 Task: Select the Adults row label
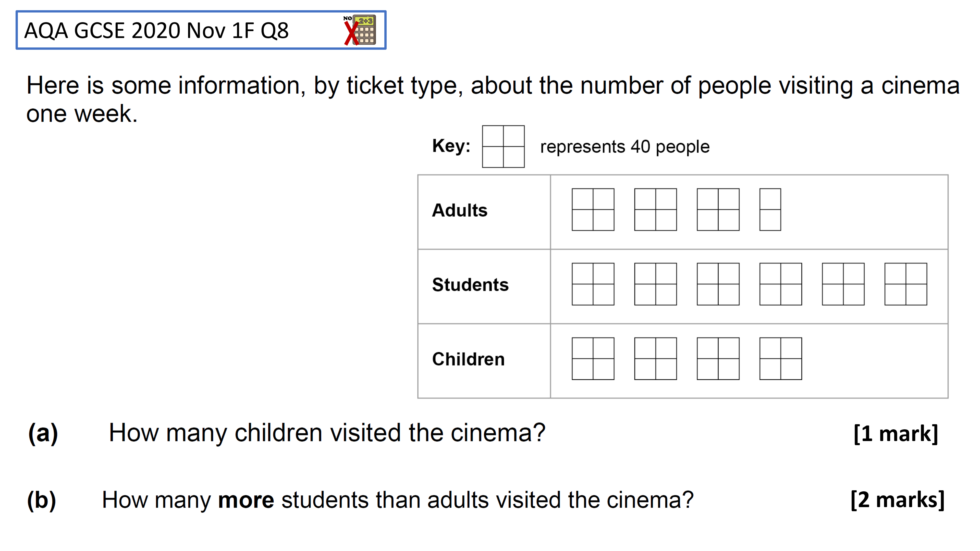tap(460, 210)
